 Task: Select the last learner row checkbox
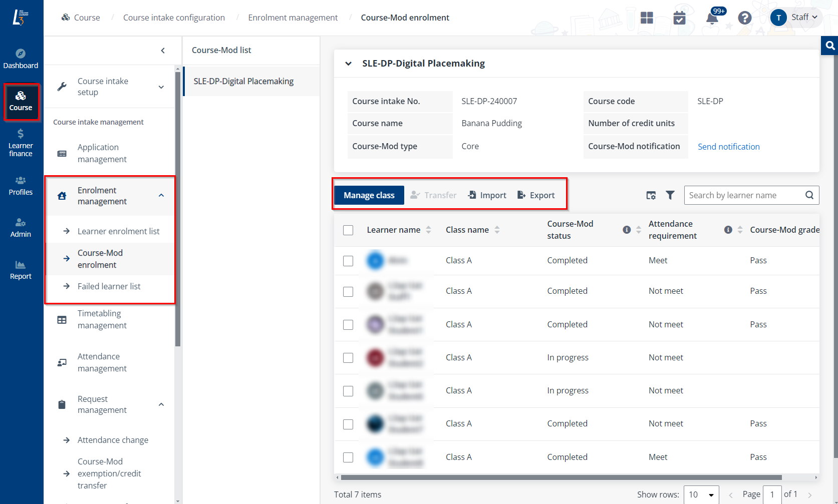point(348,457)
